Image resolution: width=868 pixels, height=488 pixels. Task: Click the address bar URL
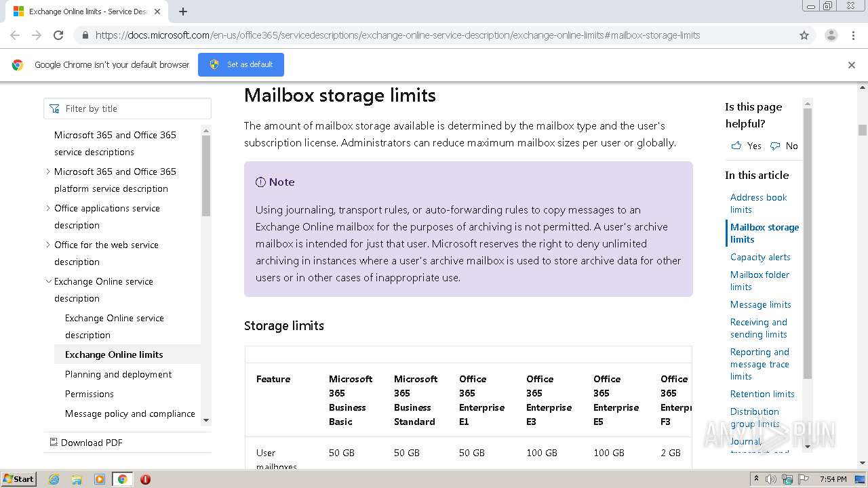[397, 35]
